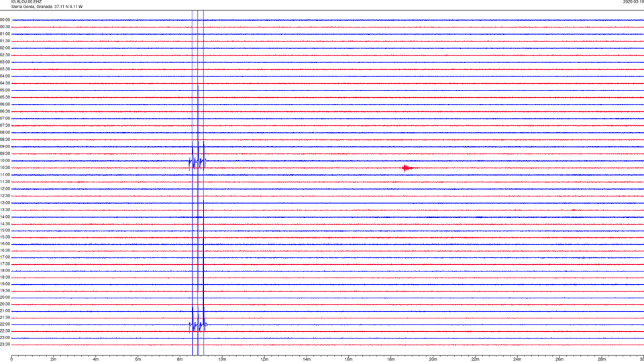Select the 09:00 trace time label
The image size is (644, 362).
[5, 147]
